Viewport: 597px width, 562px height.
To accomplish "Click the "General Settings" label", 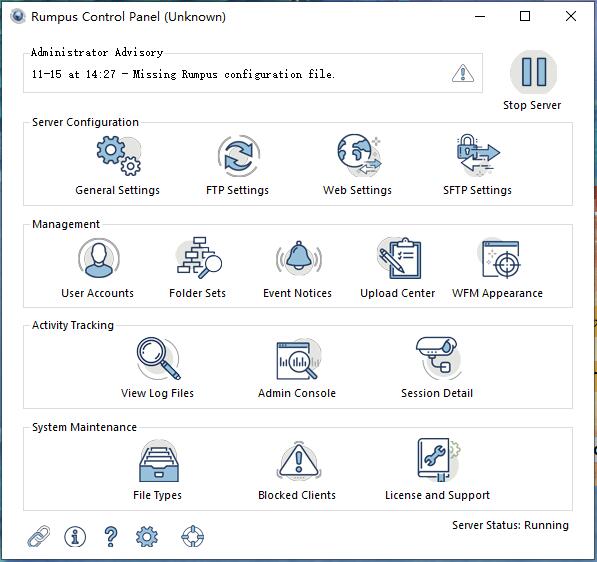I will 117,190.
